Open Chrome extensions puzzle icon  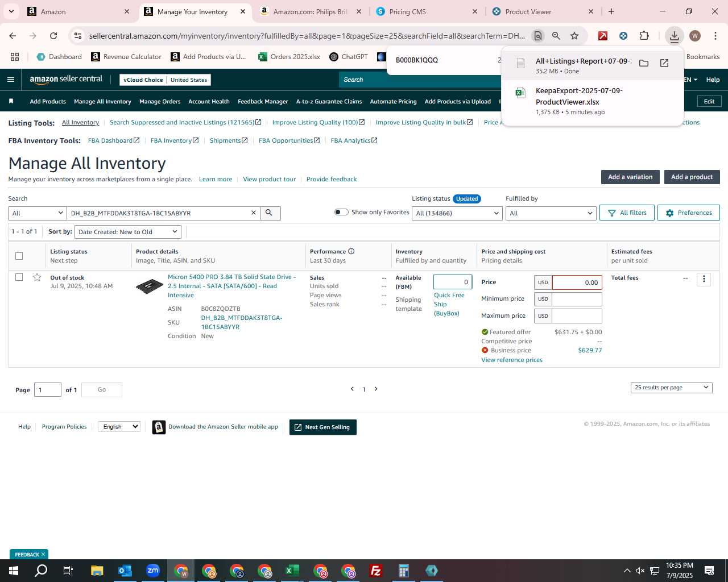[x=644, y=36]
